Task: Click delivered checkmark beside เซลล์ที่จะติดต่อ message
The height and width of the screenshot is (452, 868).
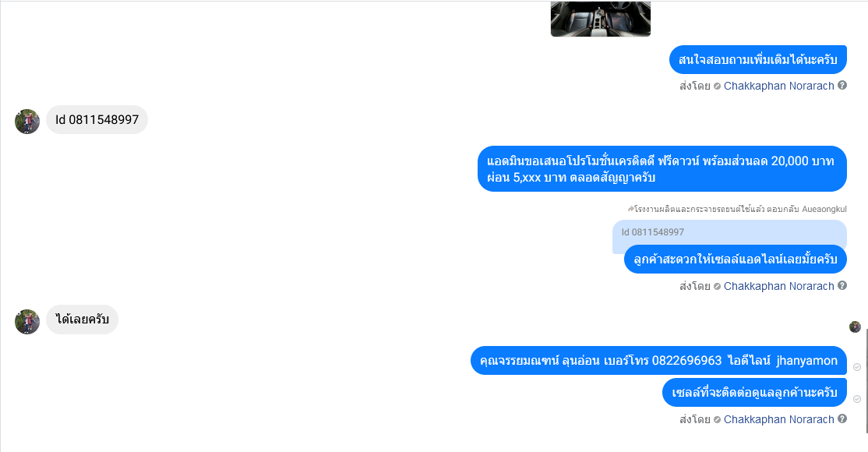Action: coord(857,399)
